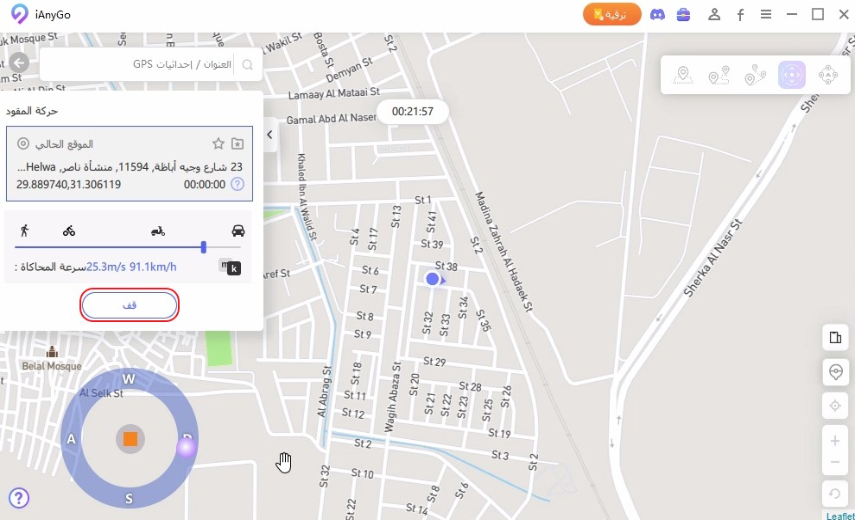Add current location to favorites star
This screenshot has width=855, height=520.
click(x=218, y=144)
